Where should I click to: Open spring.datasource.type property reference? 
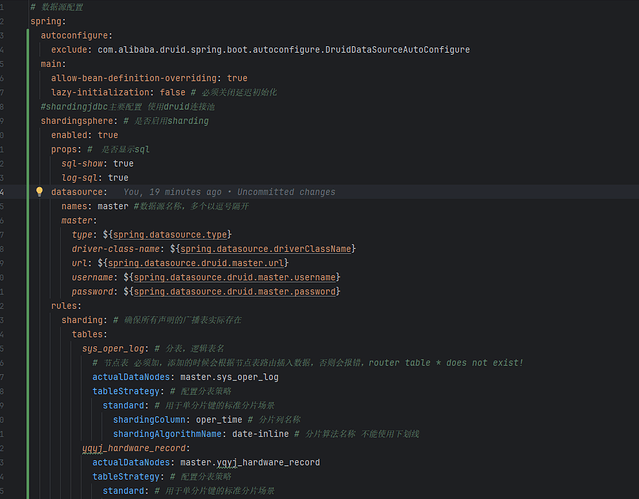tap(170, 234)
